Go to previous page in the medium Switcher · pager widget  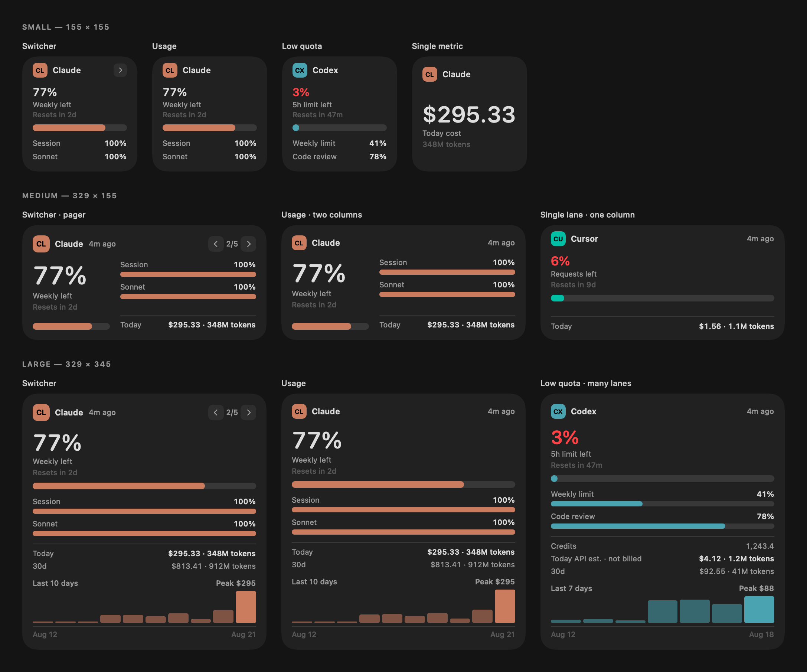(216, 244)
